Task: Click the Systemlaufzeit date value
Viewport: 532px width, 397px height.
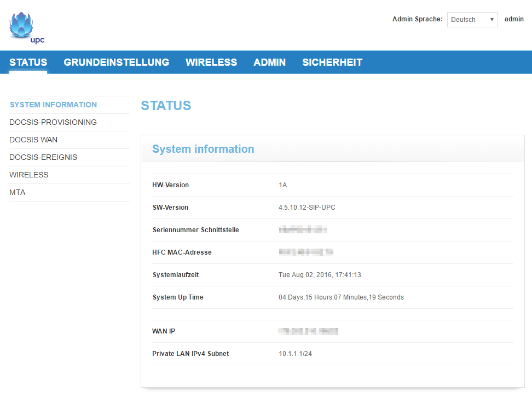Action: click(320, 275)
